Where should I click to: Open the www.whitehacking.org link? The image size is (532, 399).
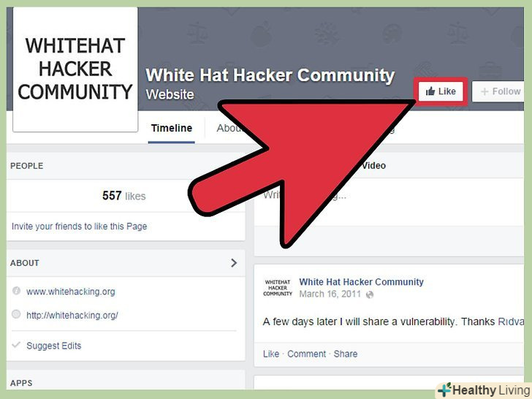coord(71,292)
